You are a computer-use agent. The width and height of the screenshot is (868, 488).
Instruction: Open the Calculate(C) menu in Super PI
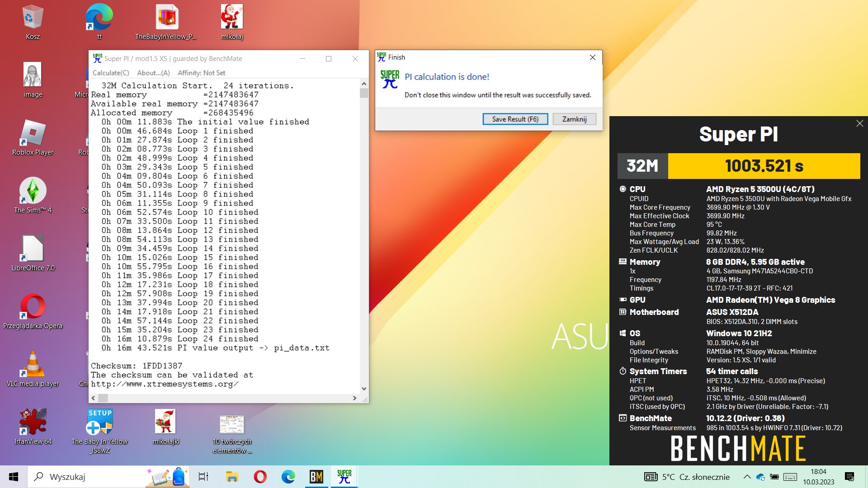(111, 73)
